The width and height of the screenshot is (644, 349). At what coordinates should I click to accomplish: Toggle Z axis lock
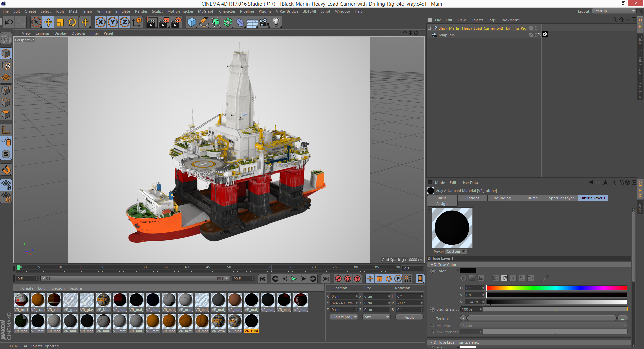pyautogui.click(x=125, y=22)
